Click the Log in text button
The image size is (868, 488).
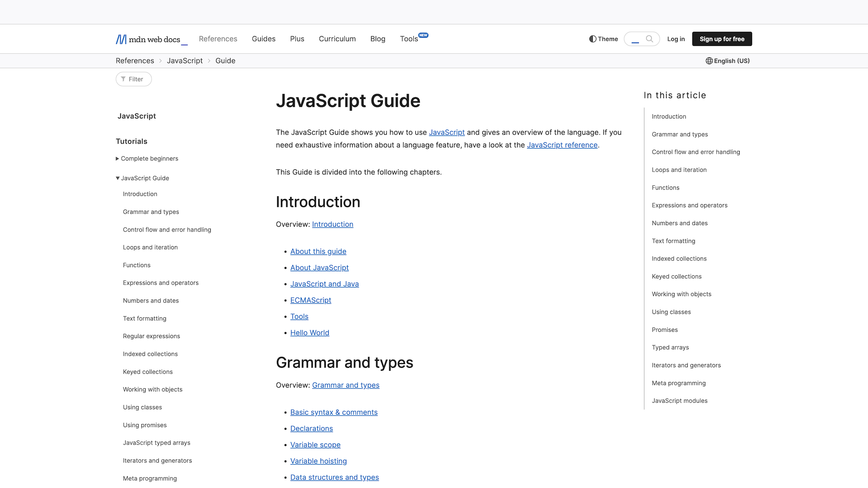[676, 39]
